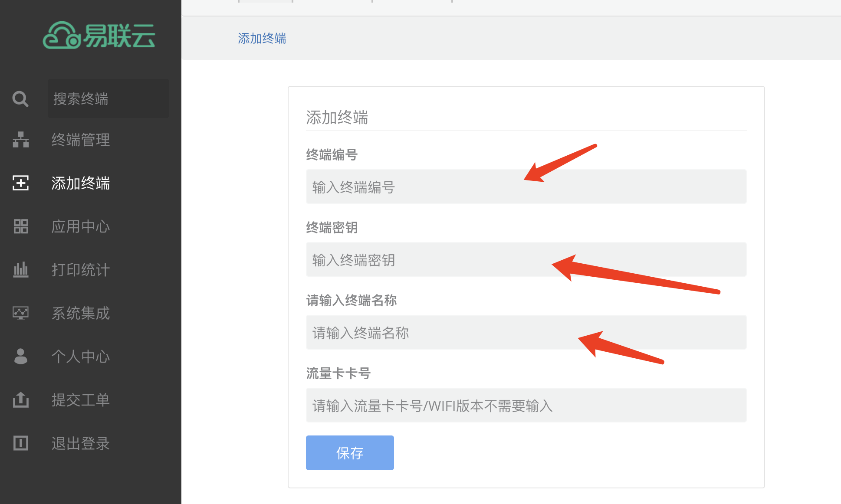The height and width of the screenshot is (504, 841).
Task: Focus the 搜索终端 search box
Action: tap(108, 98)
